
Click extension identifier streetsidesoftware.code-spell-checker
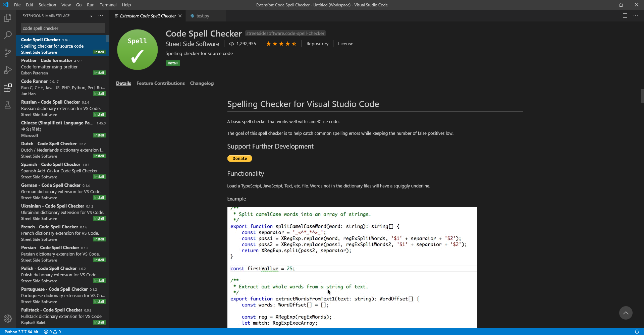click(285, 33)
